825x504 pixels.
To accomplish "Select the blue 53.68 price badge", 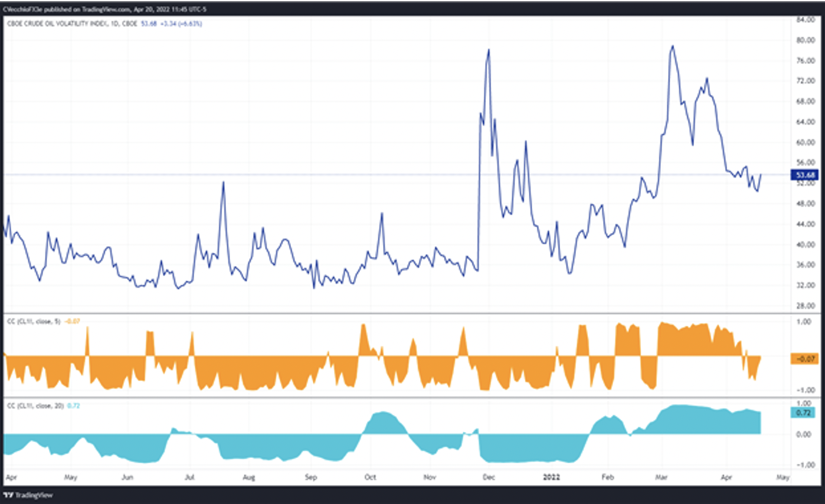I will pos(804,174).
